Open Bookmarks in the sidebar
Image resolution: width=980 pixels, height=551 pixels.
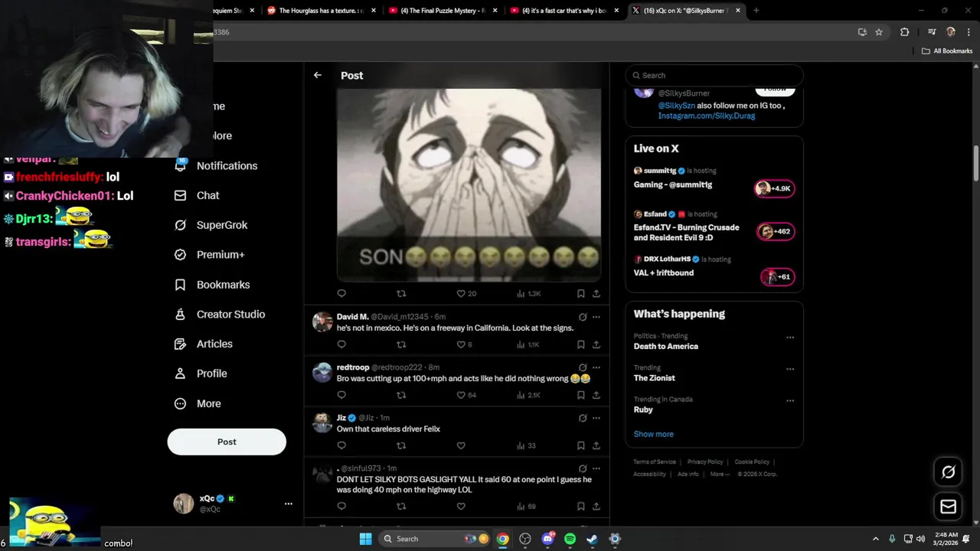tap(223, 285)
